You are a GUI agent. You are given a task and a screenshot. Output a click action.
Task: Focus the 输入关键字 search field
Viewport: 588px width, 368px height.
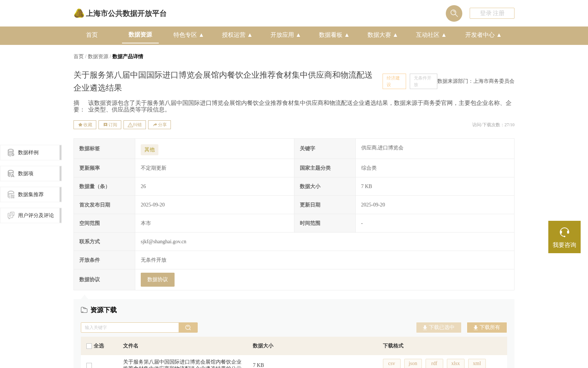(x=130, y=328)
